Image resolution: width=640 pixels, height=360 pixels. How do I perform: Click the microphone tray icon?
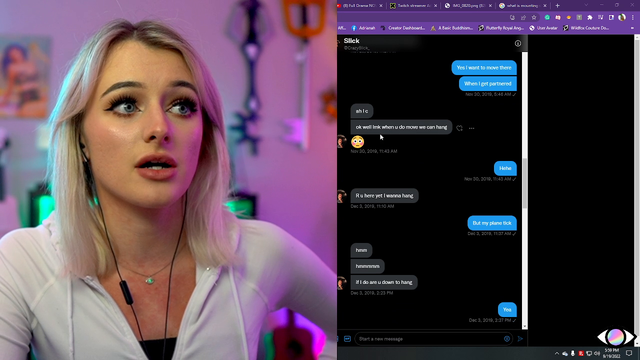click(x=573, y=353)
